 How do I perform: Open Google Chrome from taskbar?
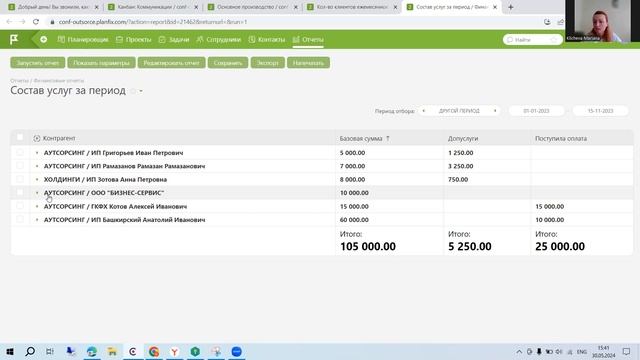(x=153, y=351)
